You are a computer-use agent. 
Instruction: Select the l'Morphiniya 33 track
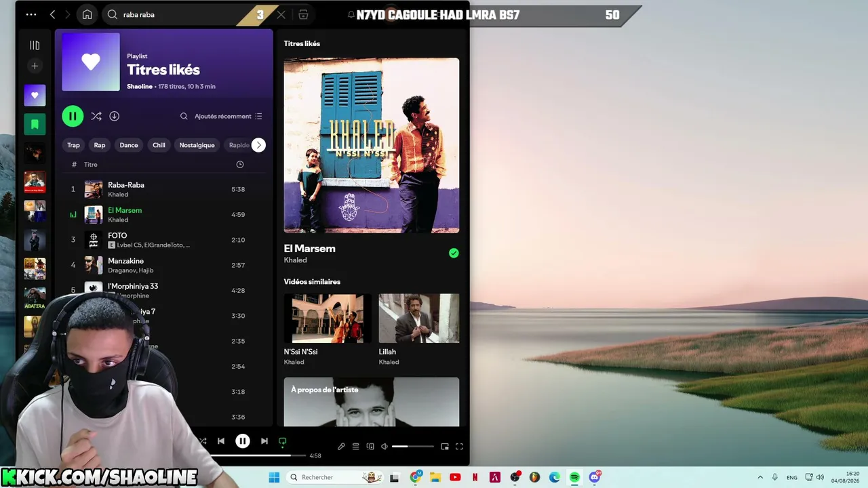click(163, 290)
